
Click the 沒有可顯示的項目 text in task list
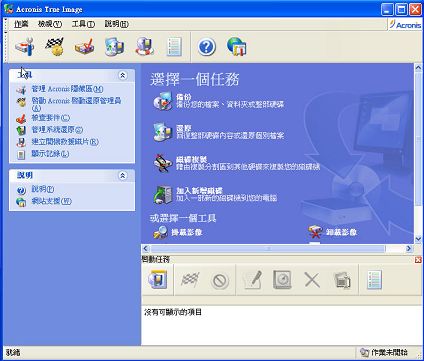(x=173, y=312)
